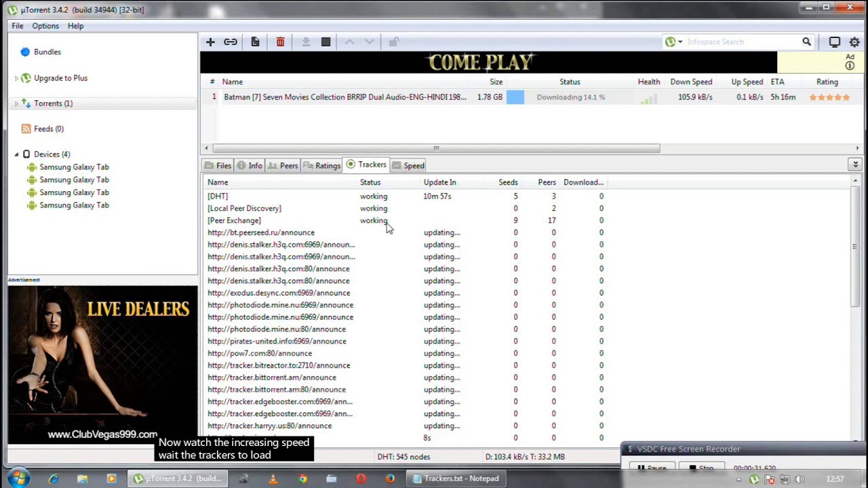Select Feeds (0) in sidebar
This screenshot has height=488, width=868.
(49, 129)
